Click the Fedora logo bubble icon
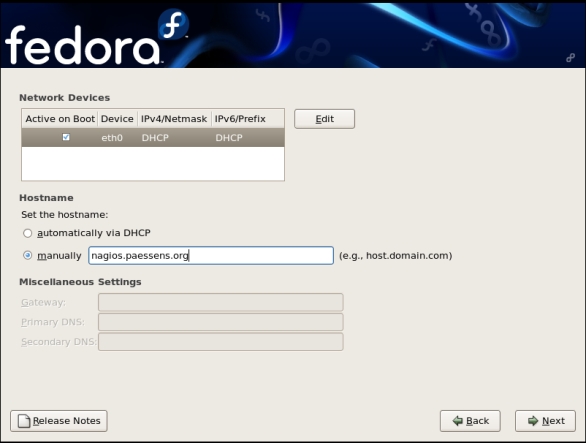Viewport: 586px width, 443px height. 173,24
